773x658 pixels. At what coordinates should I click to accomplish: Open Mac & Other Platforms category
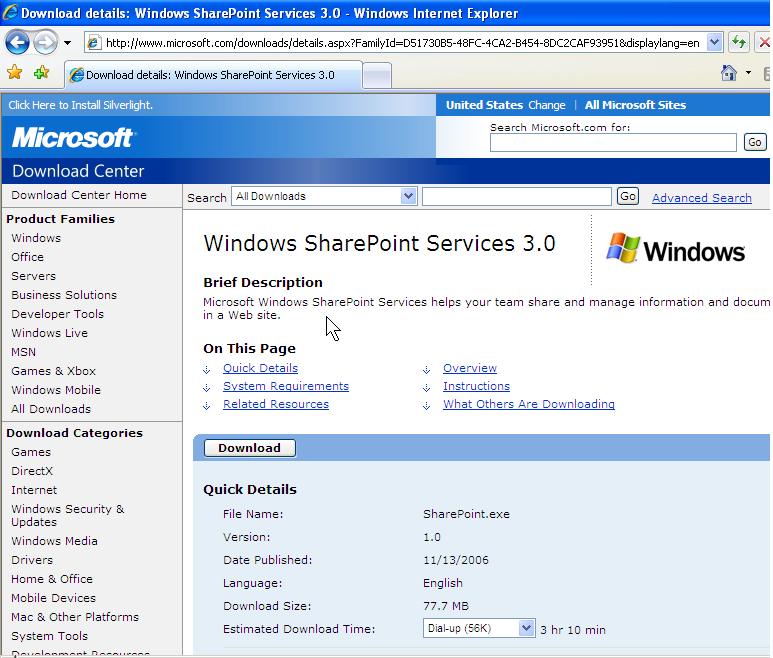(75, 617)
